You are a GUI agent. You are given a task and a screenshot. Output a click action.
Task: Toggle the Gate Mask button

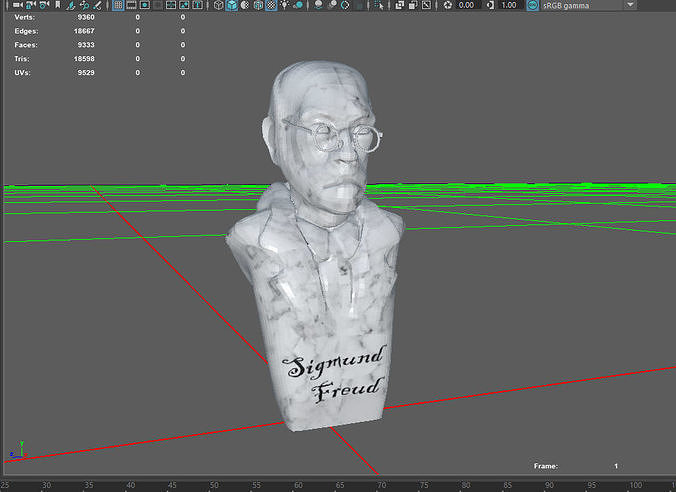(158, 5)
